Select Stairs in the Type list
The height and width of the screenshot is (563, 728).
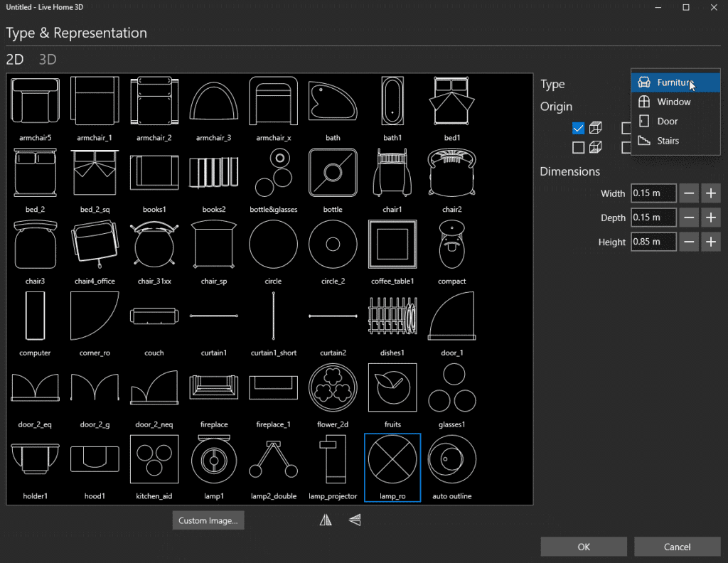pos(675,141)
